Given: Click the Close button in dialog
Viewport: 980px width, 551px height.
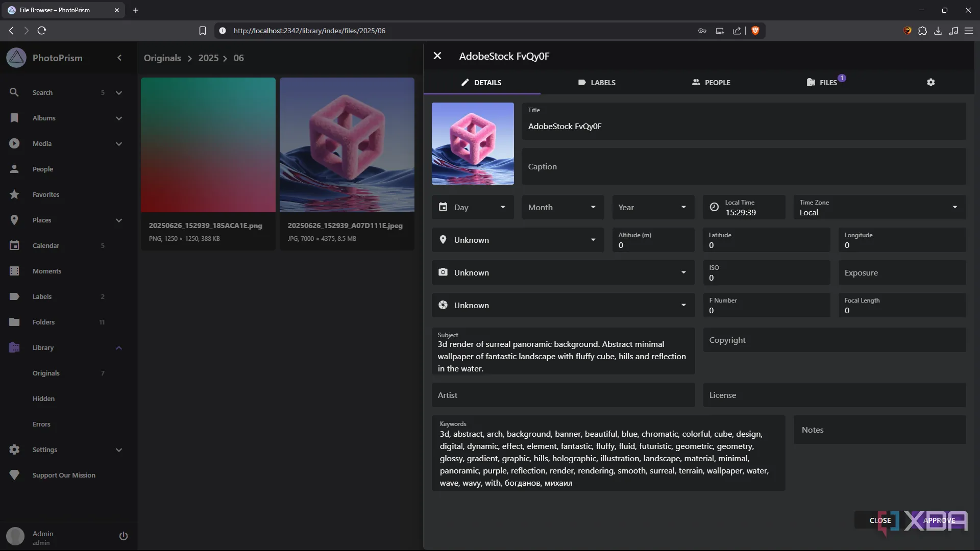Looking at the screenshot, I should [880, 520].
